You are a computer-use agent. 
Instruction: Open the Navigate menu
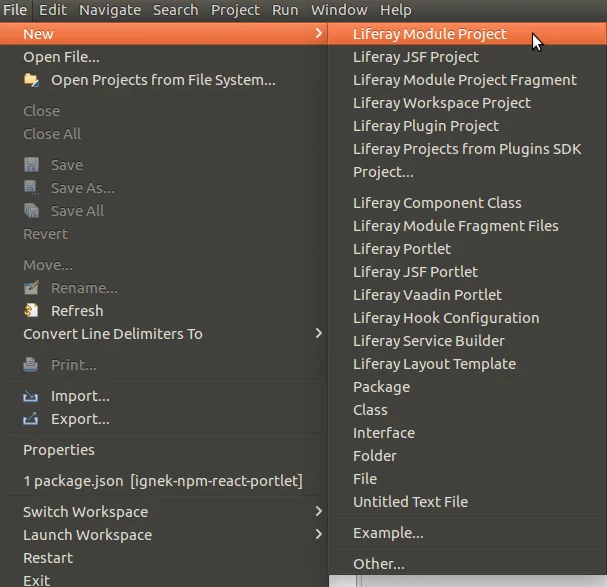pyautogui.click(x=110, y=10)
